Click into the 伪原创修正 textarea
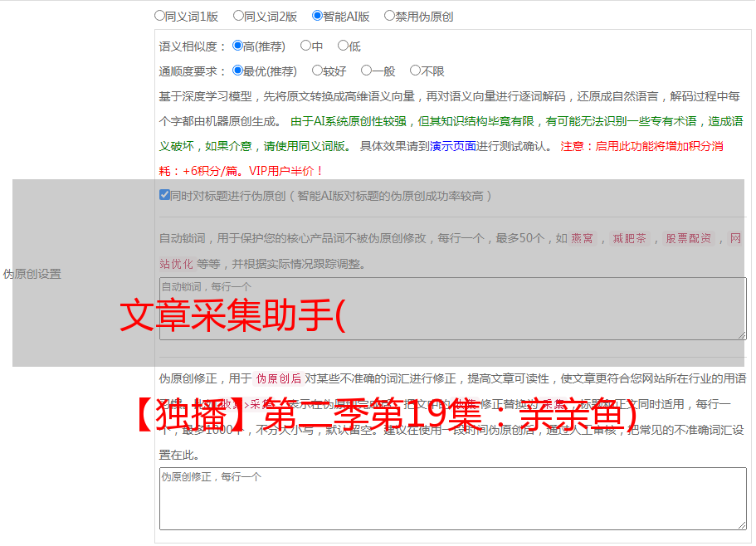This screenshot has height=546, width=756. click(453, 499)
